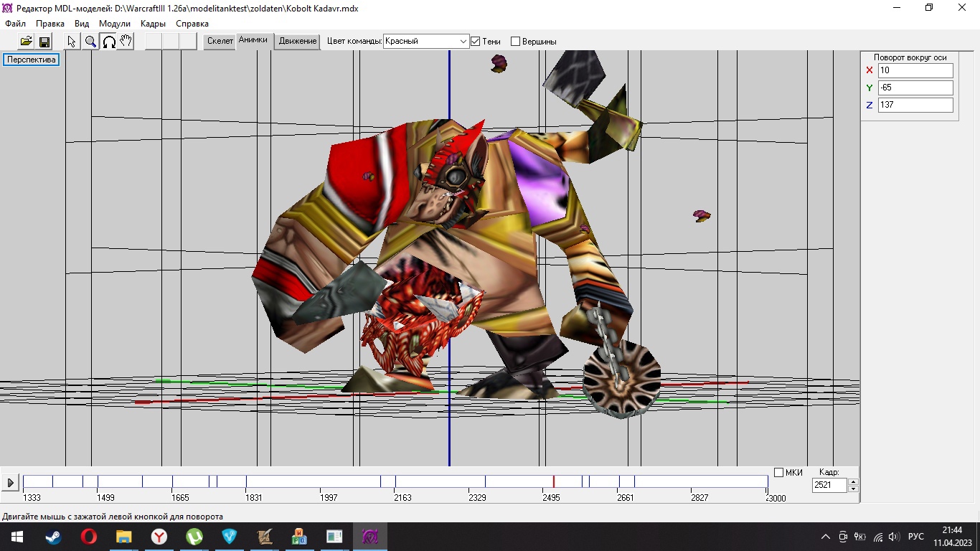
Task: Click the "Кадр:" label above the frame field
Action: (829, 472)
